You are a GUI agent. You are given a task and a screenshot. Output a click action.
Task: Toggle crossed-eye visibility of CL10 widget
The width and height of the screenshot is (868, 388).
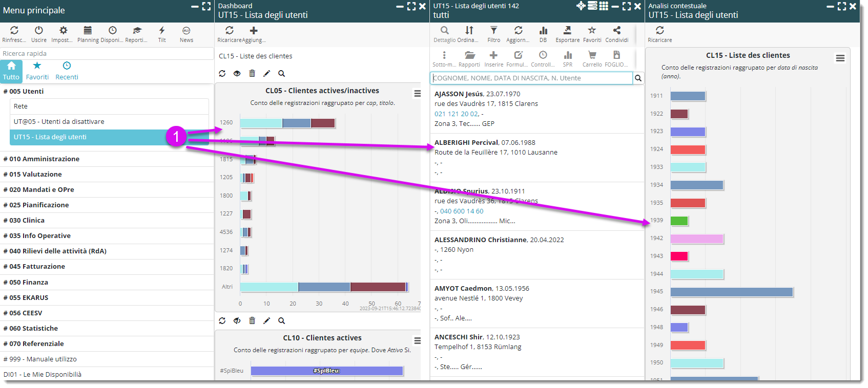click(x=237, y=320)
